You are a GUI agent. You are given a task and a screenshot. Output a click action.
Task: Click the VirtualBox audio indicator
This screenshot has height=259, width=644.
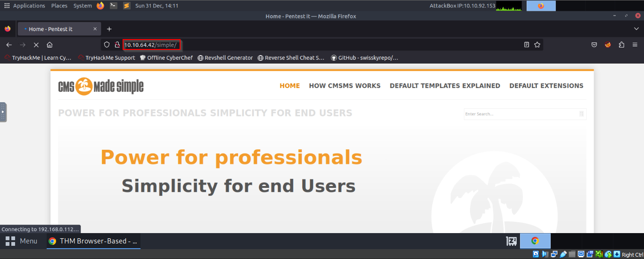[545, 254]
